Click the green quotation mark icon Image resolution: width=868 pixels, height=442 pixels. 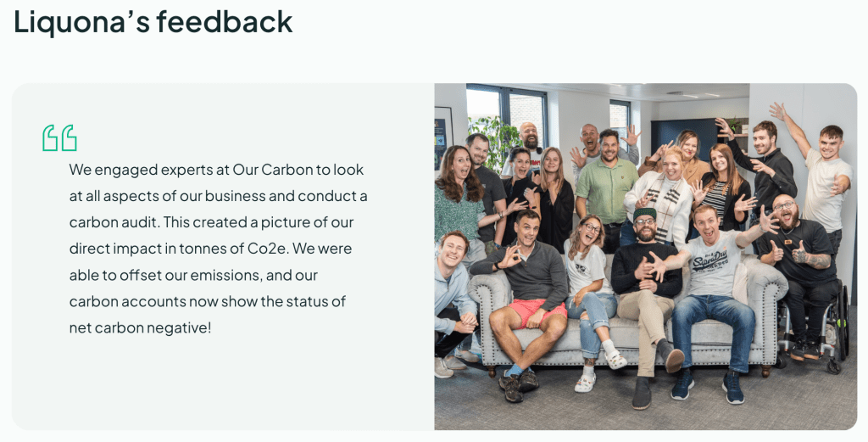coord(59,137)
